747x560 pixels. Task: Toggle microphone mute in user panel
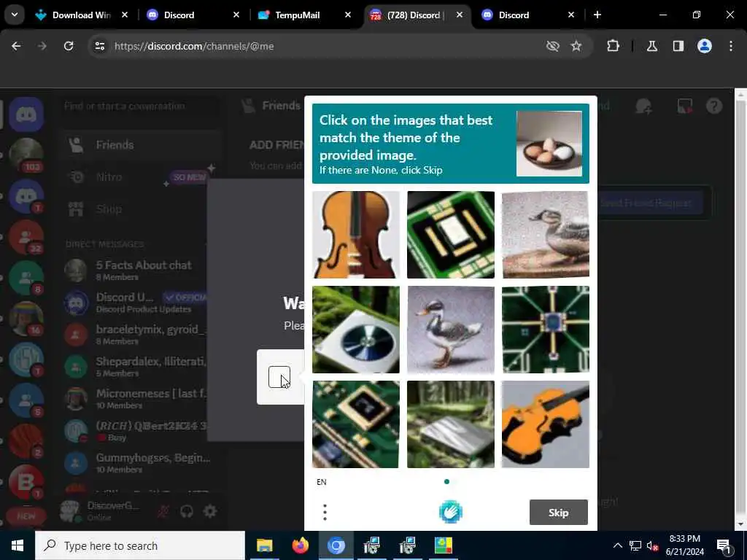pyautogui.click(x=163, y=511)
